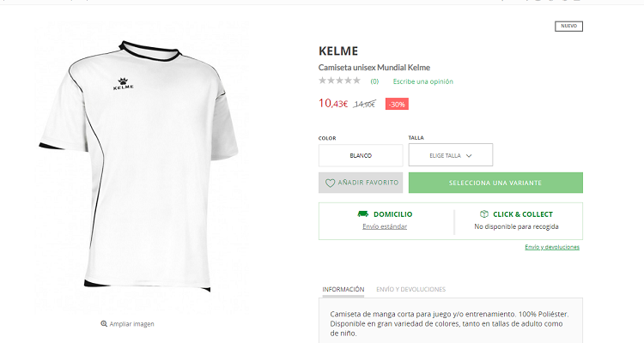This screenshot has width=644, height=343.
Task: Click Envío y devoluciones link under delivery box
Action: click(552, 247)
